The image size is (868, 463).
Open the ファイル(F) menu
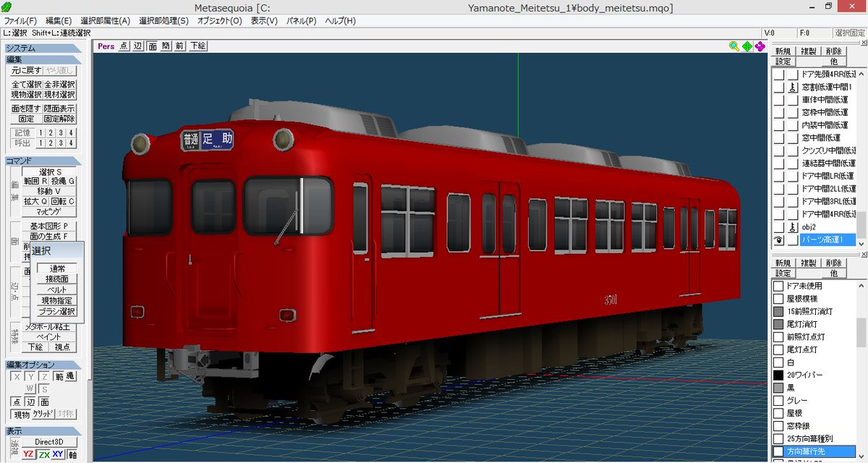click(21, 21)
